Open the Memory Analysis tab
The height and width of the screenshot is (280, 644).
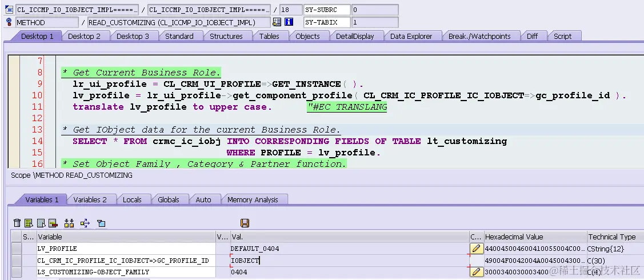[x=253, y=199]
